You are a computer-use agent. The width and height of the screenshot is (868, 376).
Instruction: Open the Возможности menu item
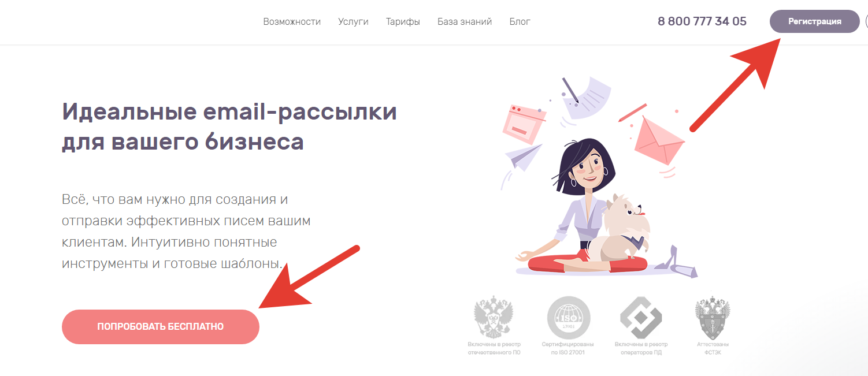tap(292, 22)
